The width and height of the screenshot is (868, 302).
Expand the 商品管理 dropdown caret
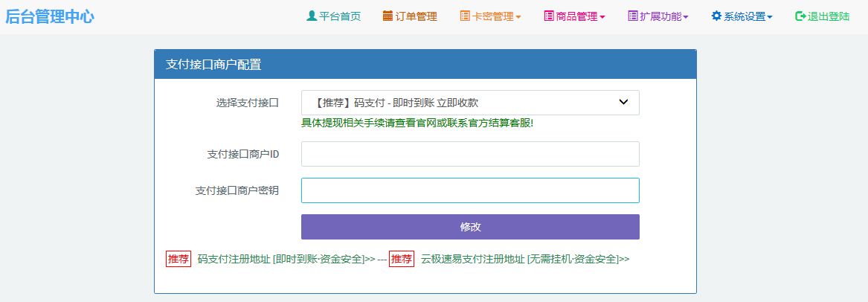click(602, 17)
